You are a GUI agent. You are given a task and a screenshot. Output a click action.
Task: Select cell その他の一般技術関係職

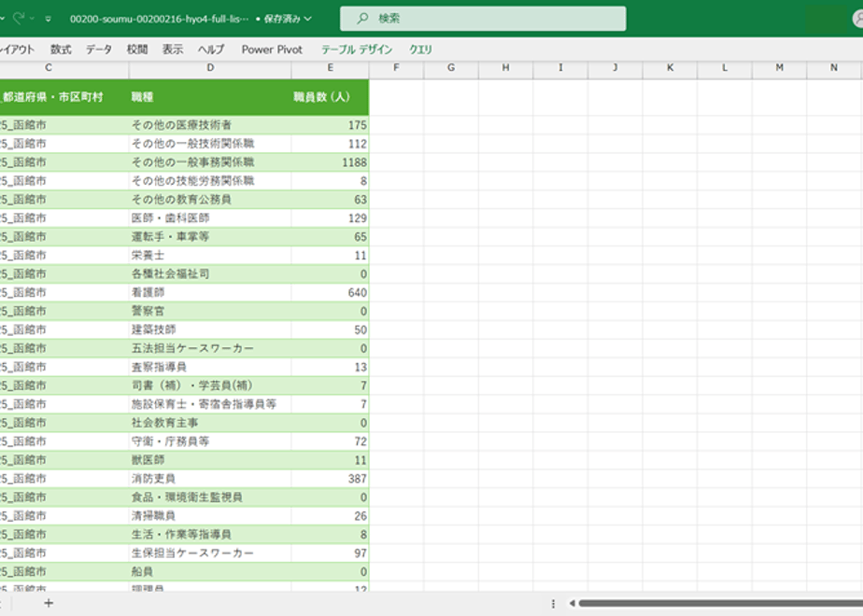[x=210, y=144]
